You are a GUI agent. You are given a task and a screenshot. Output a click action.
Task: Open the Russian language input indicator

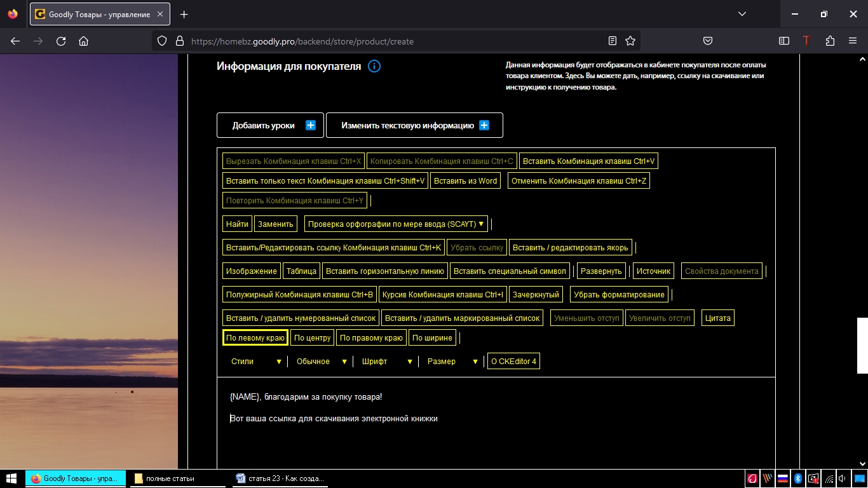[783, 478]
